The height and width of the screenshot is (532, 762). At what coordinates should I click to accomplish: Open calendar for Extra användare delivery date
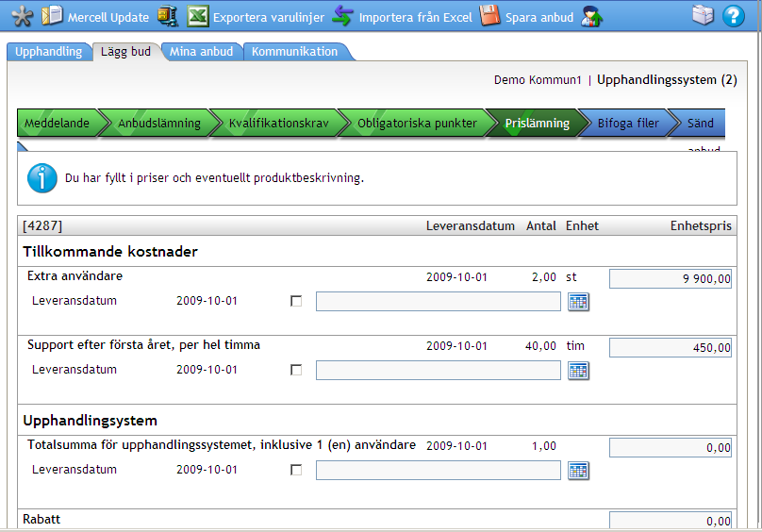pos(578,302)
